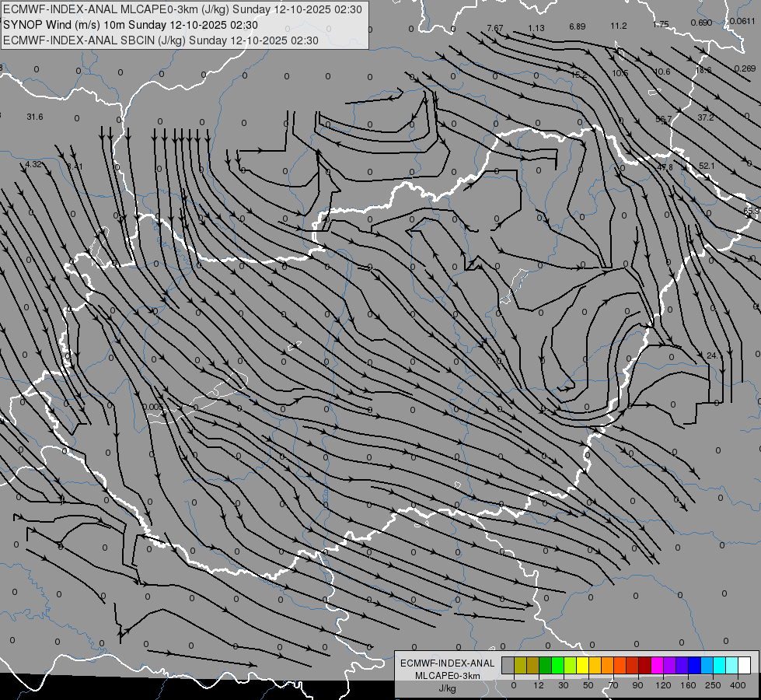Choose the amber legend swatch
The width and height of the screenshot is (761, 700).
coord(595,665)
